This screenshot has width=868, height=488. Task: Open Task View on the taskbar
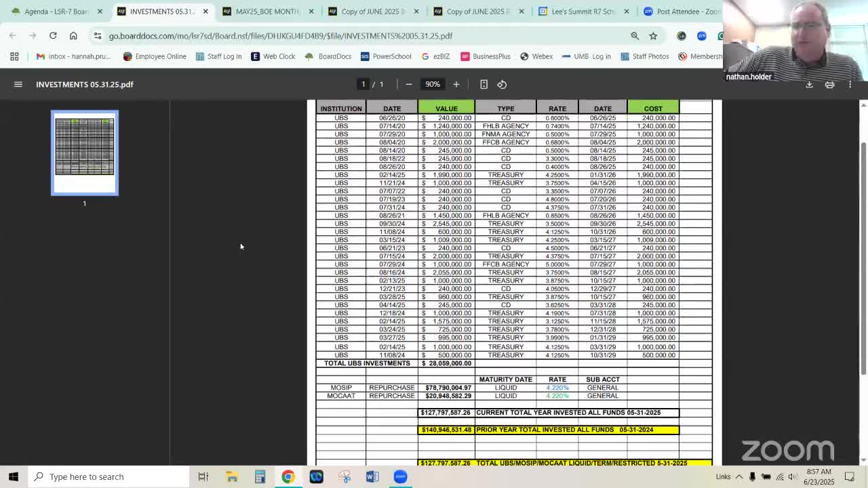[203, 476]
